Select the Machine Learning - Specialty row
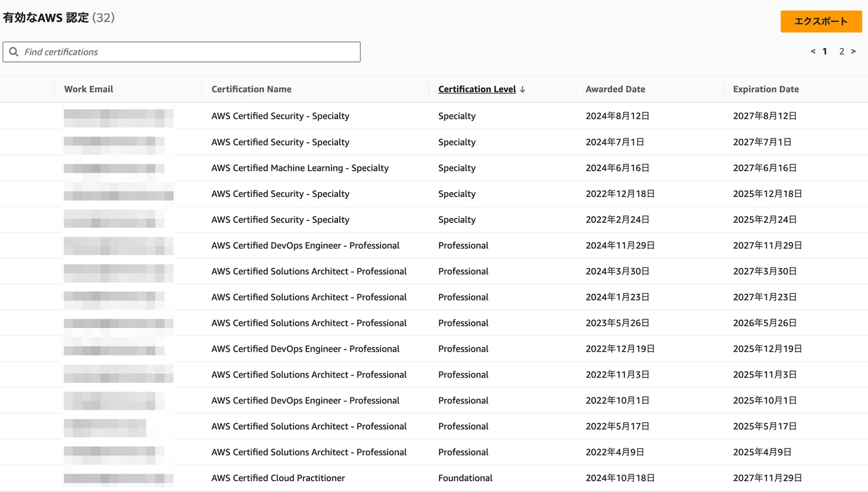Viewport: 868px width, 492px height. coord(300,168)
